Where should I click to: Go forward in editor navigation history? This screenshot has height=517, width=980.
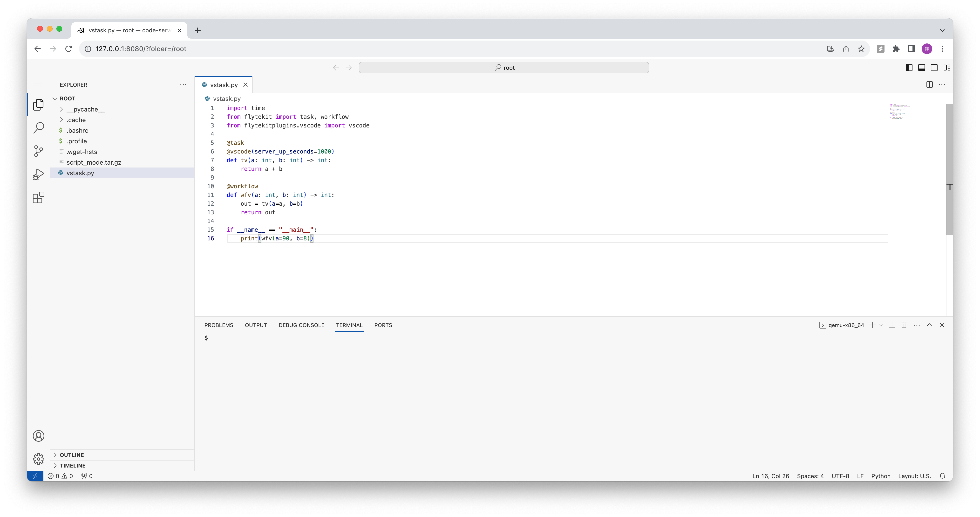(348, 68)
